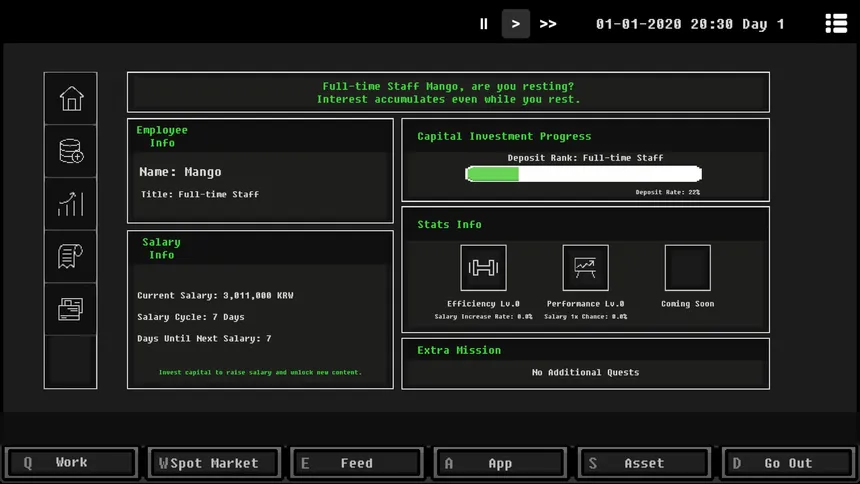The height and width of the screenshot is (484, 860).
Task: Open the Feed tab
Action: point(357,463)
